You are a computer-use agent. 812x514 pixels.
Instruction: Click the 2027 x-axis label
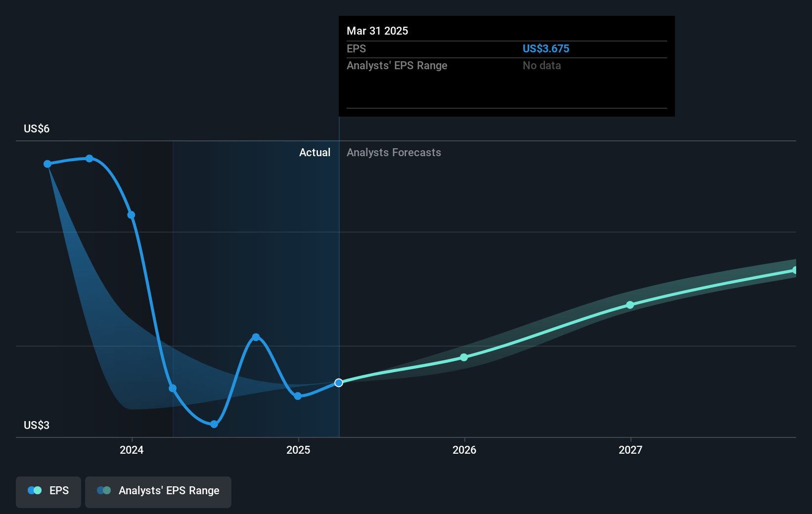tap(631, 450)
